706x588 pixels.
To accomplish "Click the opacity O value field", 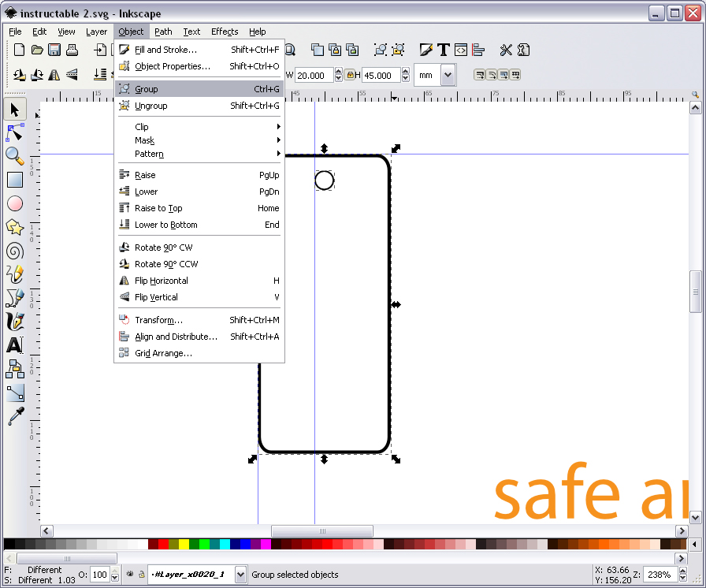I will click(x=99, y=575).
